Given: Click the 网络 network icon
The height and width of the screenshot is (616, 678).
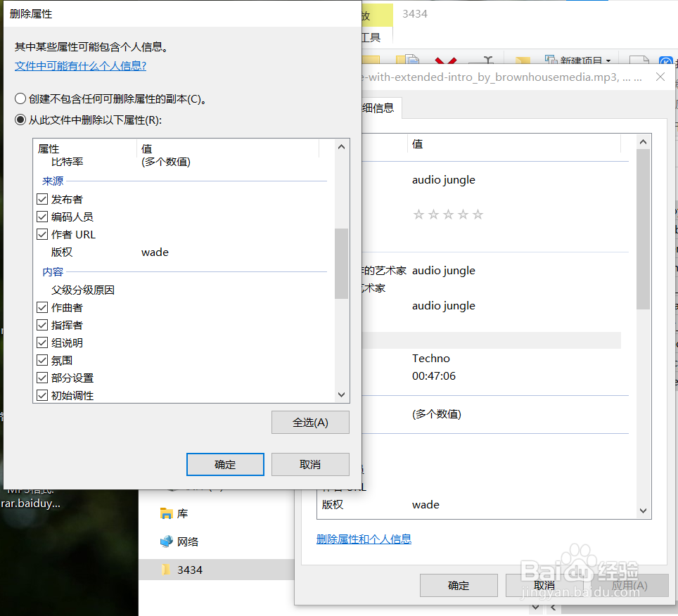Looking at the screenshot, I should pos(166,541).
